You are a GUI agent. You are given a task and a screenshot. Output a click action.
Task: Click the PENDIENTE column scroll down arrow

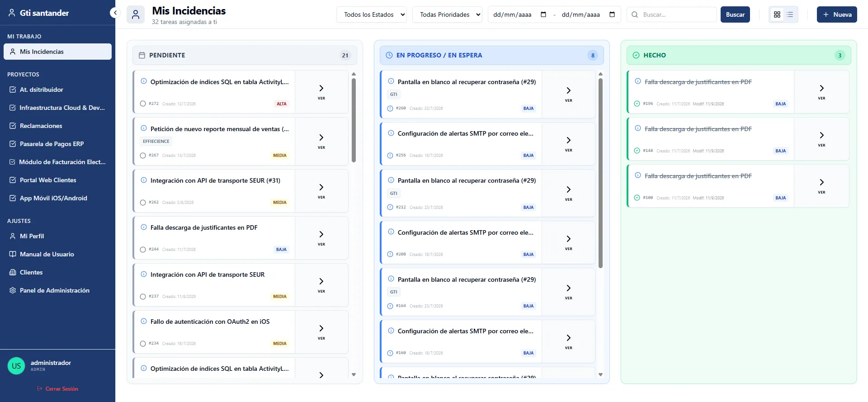pos(354,374)
